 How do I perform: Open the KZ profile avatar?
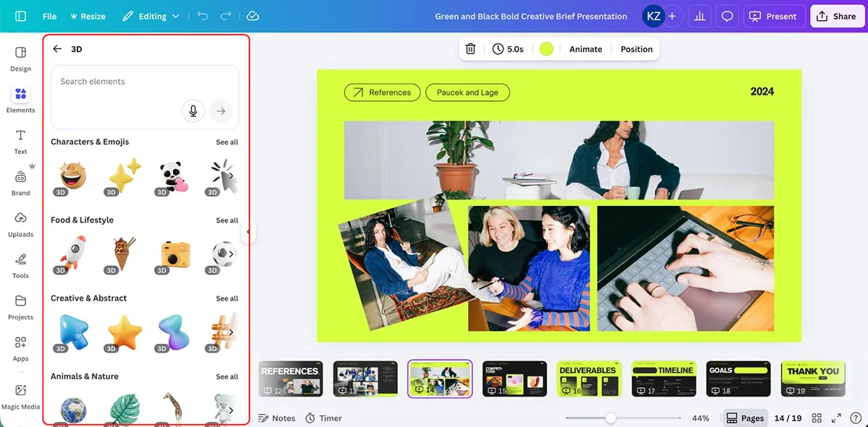click(653, 16)
